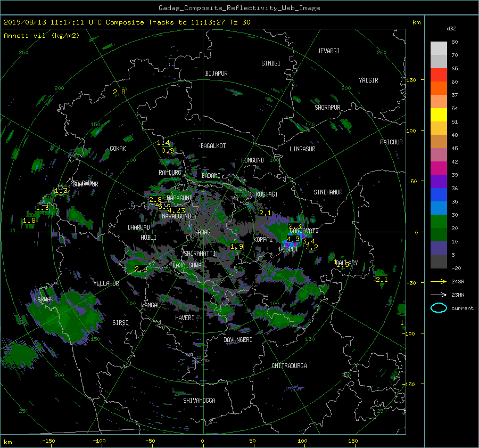Image resolution: width=479 pixels, height=448 pixels.
Task: Click the bright green 30 dBZ swatch
Action: 439,221
